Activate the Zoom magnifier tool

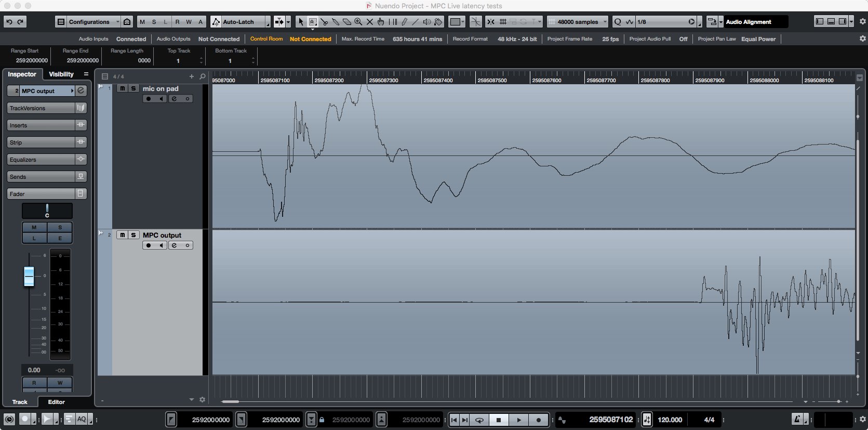(x=358, y=22)
